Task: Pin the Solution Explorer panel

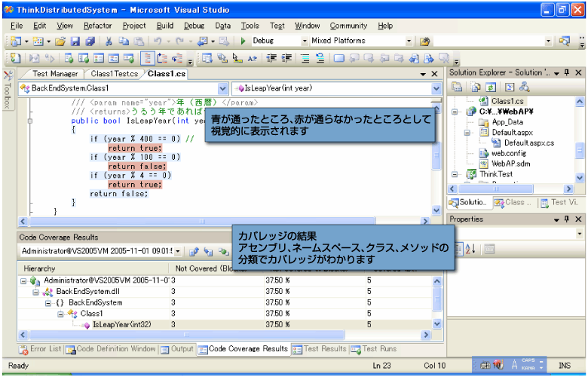Action: [x=567, y=72]
